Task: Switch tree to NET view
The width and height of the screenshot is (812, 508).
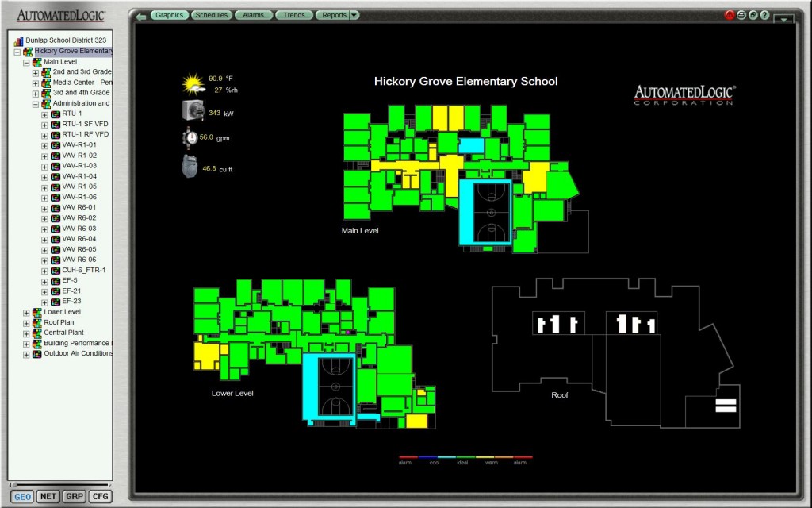Action: tap(48, 496)
